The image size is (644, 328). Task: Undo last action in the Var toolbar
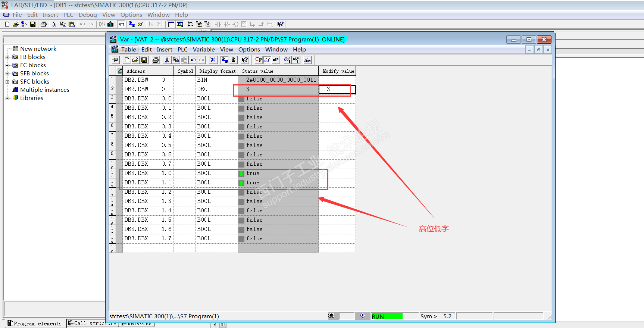pyautogui.click(x=193, y=60)
